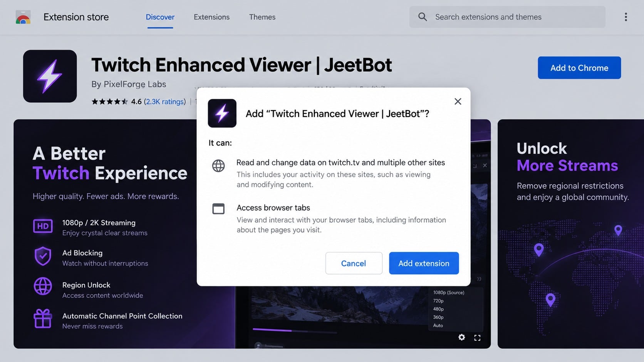644x362 pixels.
Task: Close the Add extension dialog
Action: click(x=458, y=101)
